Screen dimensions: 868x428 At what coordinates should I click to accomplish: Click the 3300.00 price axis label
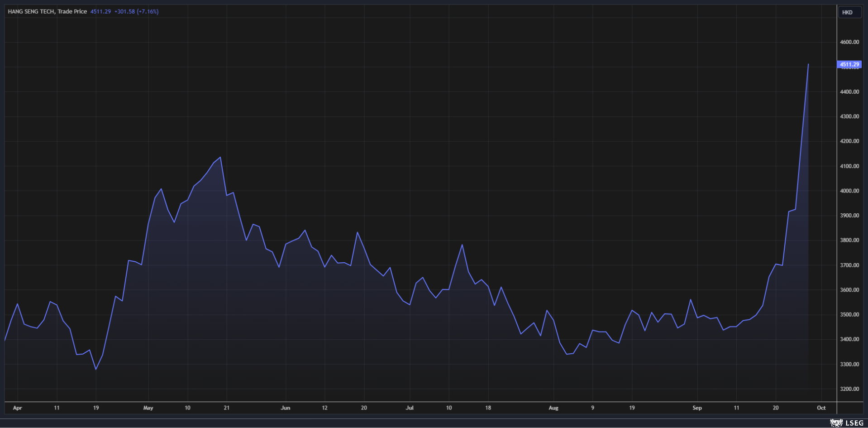[849, 364]
